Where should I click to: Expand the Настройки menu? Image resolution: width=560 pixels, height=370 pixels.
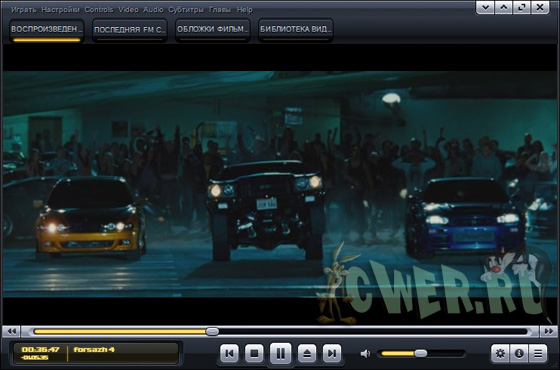pyautogui.click(x=60, y=10)
